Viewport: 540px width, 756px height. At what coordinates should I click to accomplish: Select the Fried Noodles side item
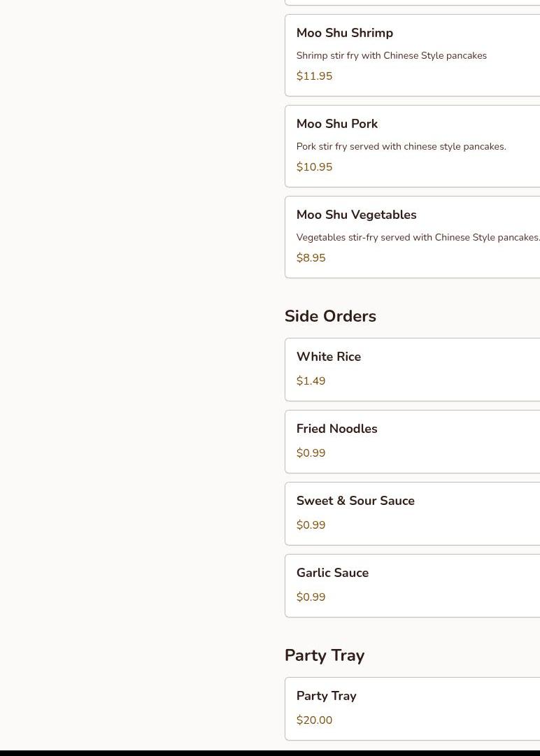336,429
